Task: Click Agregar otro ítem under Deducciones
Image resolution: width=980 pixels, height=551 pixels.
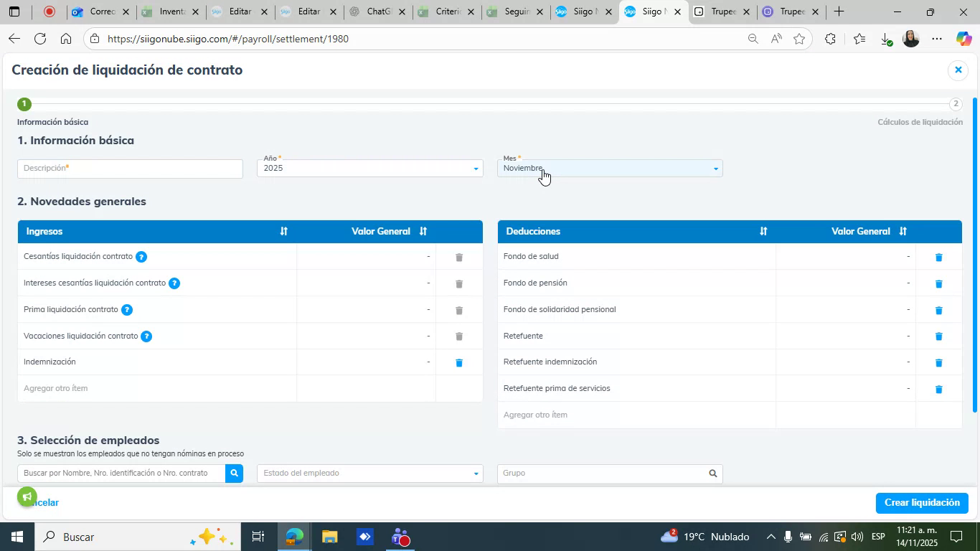Action: click(x=535, y=415)
